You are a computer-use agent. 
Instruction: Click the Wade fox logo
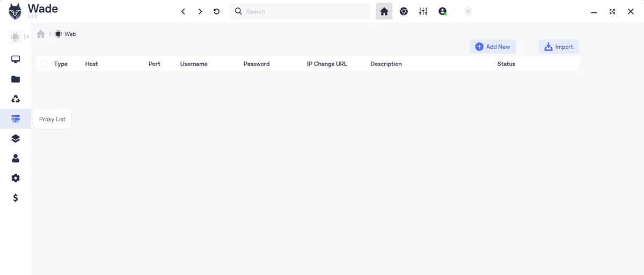click(x=15, y=11)
